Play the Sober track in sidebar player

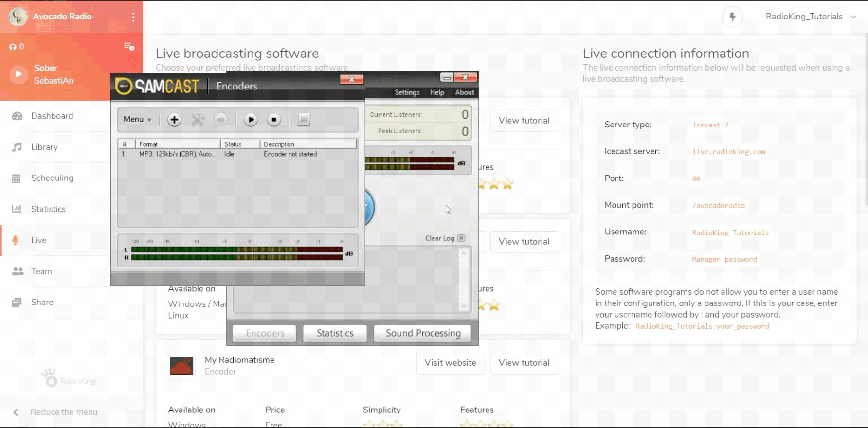point(18,74)
